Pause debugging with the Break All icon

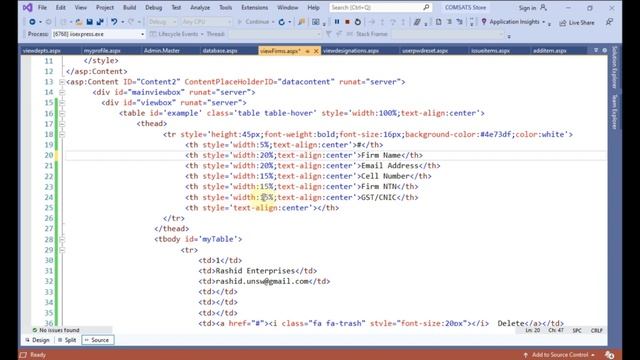pos(337,22)
